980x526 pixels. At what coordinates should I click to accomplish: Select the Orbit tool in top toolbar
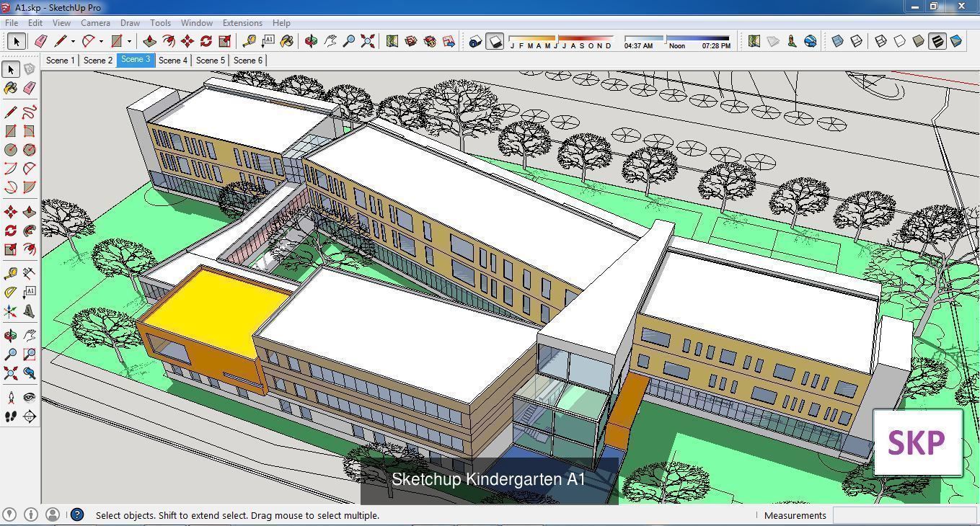click(312, 41)
